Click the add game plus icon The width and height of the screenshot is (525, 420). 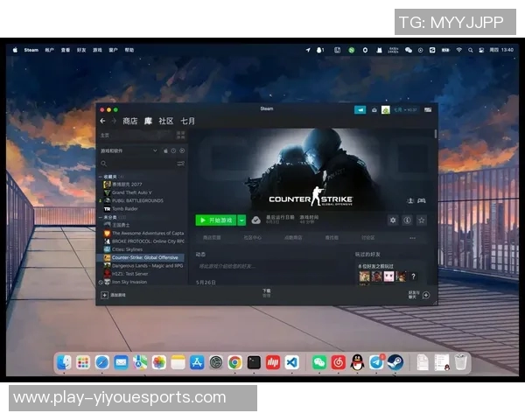click(103, 296)
